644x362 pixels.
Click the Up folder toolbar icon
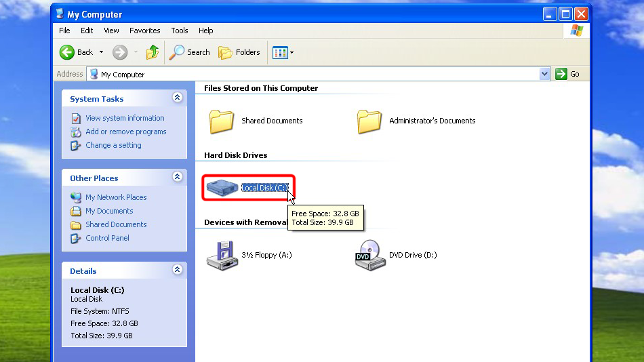153,52
